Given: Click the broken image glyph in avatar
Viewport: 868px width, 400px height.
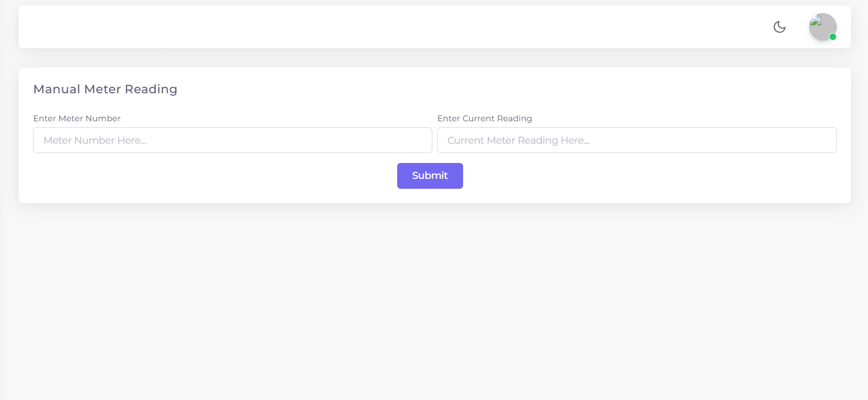Looking at the screenshot, I should 816,22.
